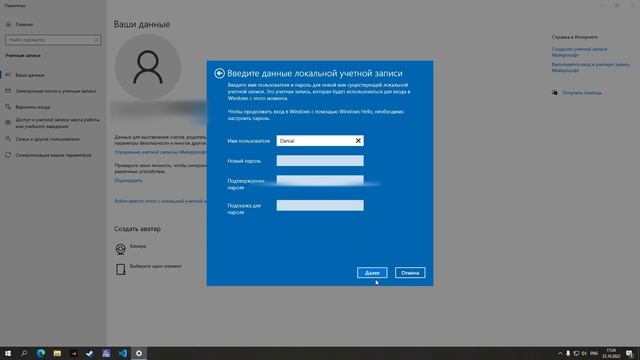Image resolution: width=640 pixels, height=360 pixels.
Task: Click the magnifier icon in Settings search
Action: tap(96, 40)
